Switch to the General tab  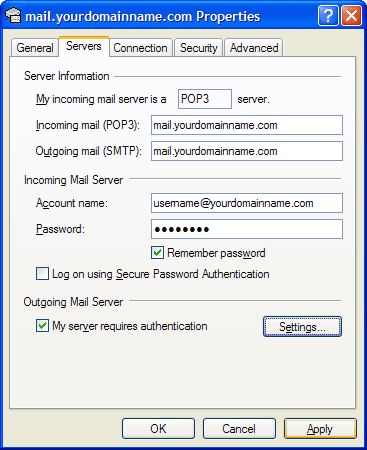click(35, 48)
